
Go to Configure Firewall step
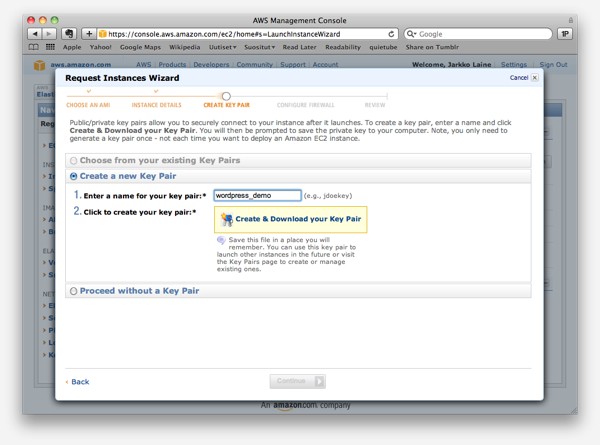pos(305,105)
